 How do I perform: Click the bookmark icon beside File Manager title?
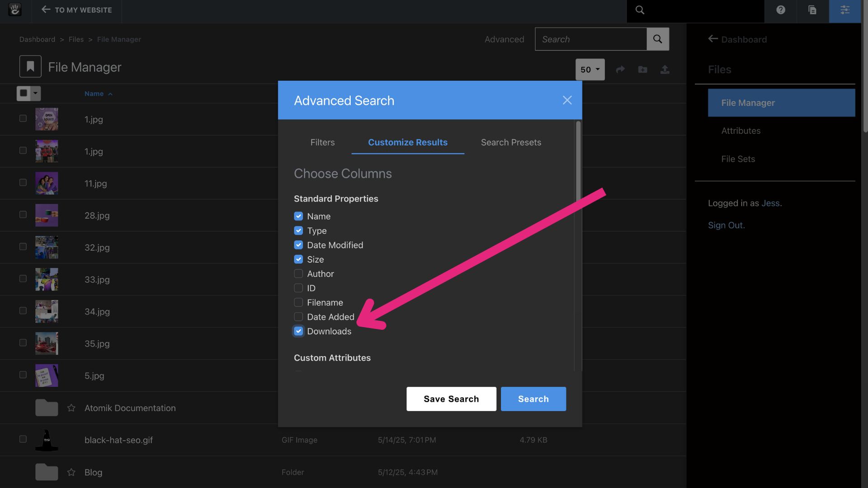point(30,67)
